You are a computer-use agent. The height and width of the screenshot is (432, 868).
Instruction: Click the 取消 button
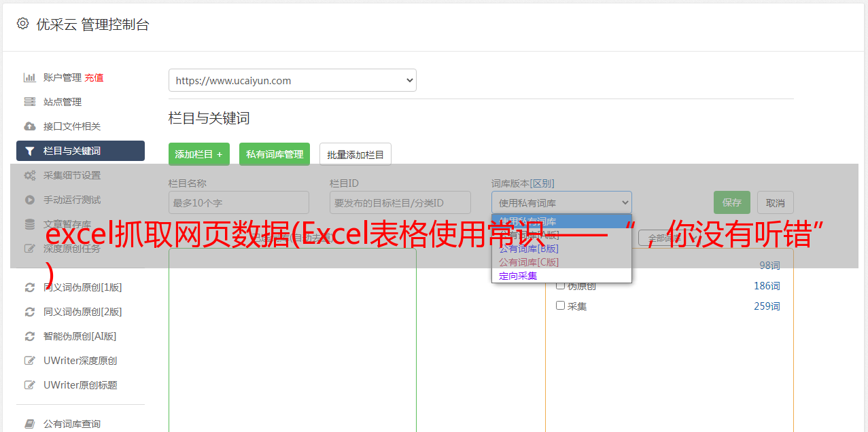click(x=776, y=202)
